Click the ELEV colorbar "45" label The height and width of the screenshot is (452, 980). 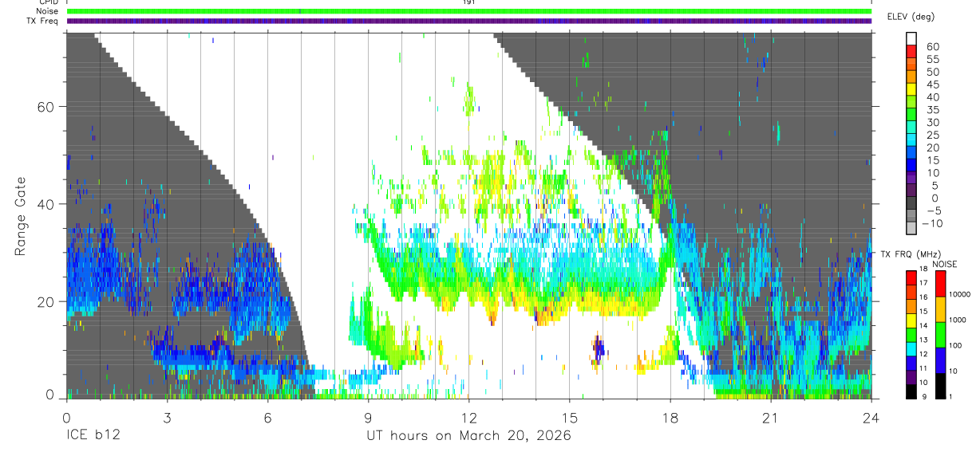pyautogui.click(x=933, y=85)
